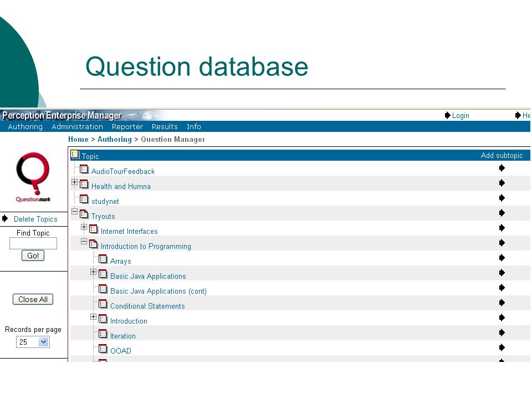
Task: Open the Results menu
Action: (165, 126)
